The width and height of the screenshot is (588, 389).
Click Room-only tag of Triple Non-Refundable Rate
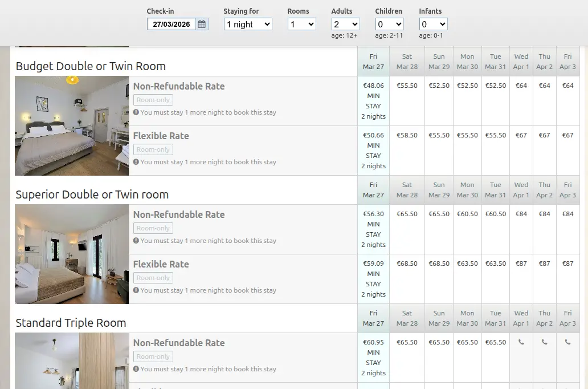[x=153, y=356]
